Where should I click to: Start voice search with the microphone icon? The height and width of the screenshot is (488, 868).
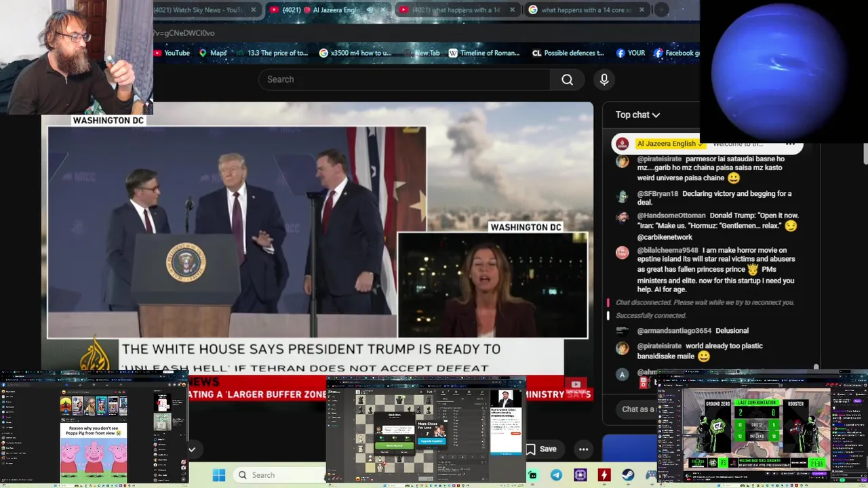tap(604, 79)
